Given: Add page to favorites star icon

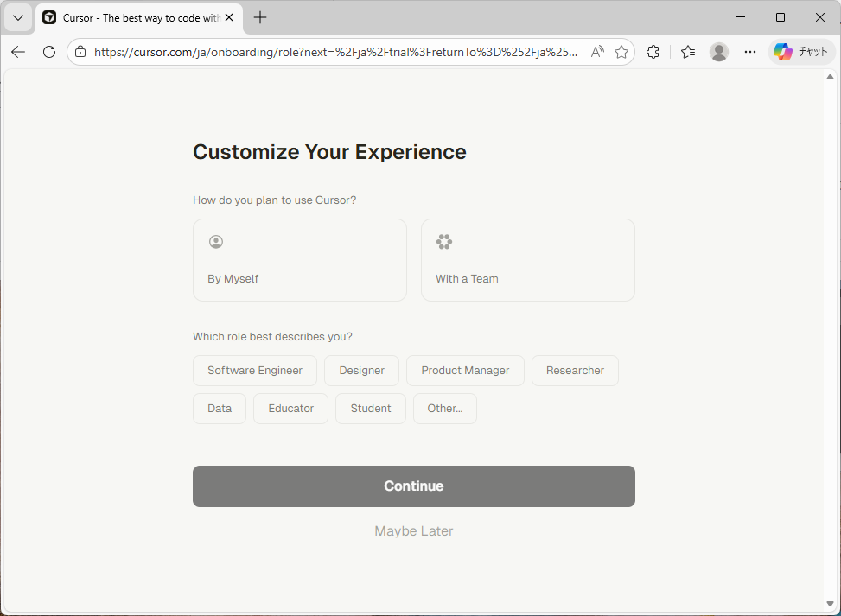Looking at the screenshot, I should [x=621, y=52].
